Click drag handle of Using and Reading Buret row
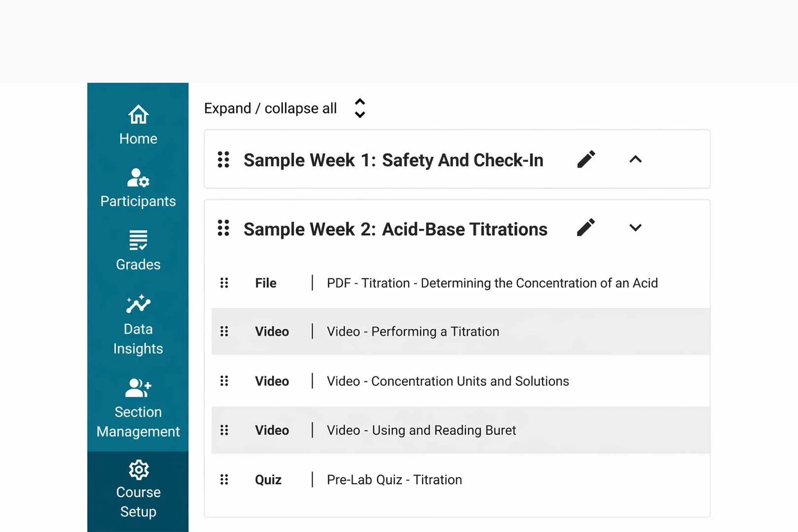 pyautogui.click(x=224, y=430)
